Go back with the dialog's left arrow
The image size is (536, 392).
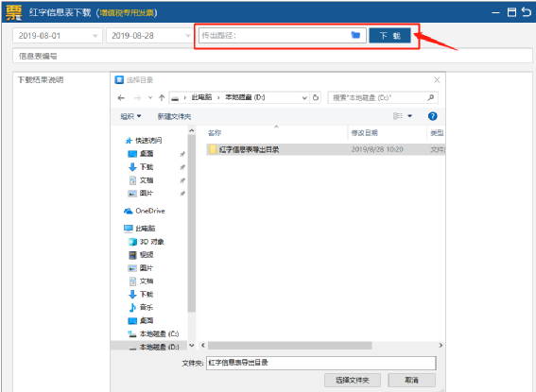pyautogui.click(x=121, y=98)
